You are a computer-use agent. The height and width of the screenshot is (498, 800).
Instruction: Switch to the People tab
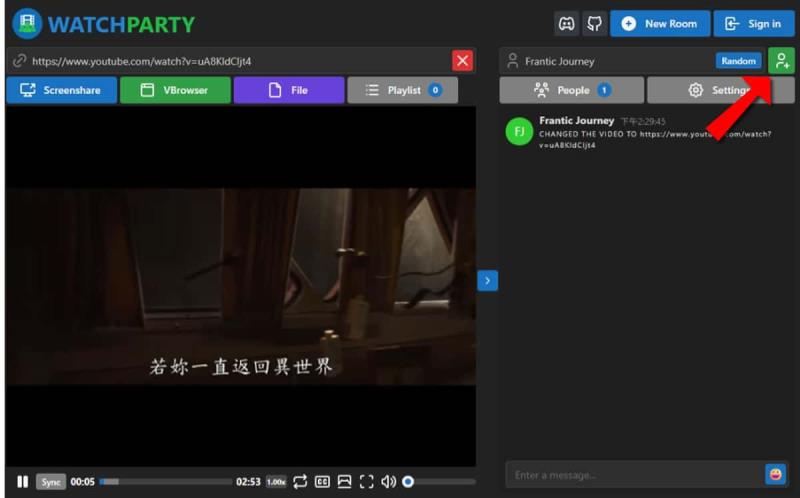click(x=571, y=90)
